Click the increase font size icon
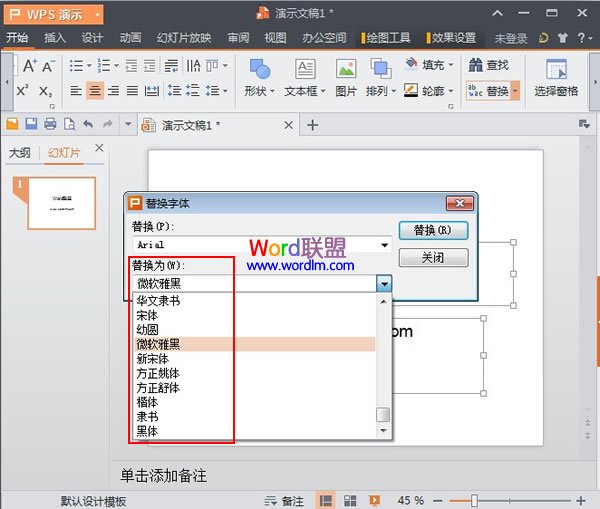Screen dimensions: 600x509 click(28, 66)
